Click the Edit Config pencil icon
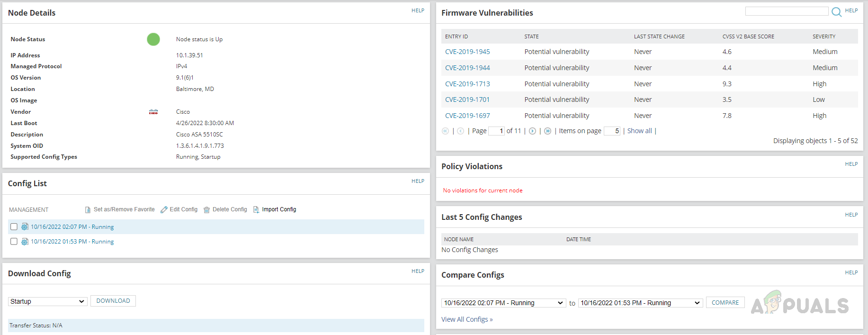The width and height of the screenshot is (868, 335). click(164, 209)
